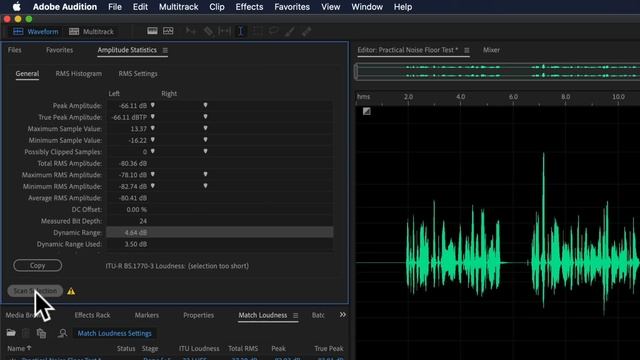This screenshot has height=360, width=640.
Task: Switch to the RMS Settings tab
Action: point(138,73)
